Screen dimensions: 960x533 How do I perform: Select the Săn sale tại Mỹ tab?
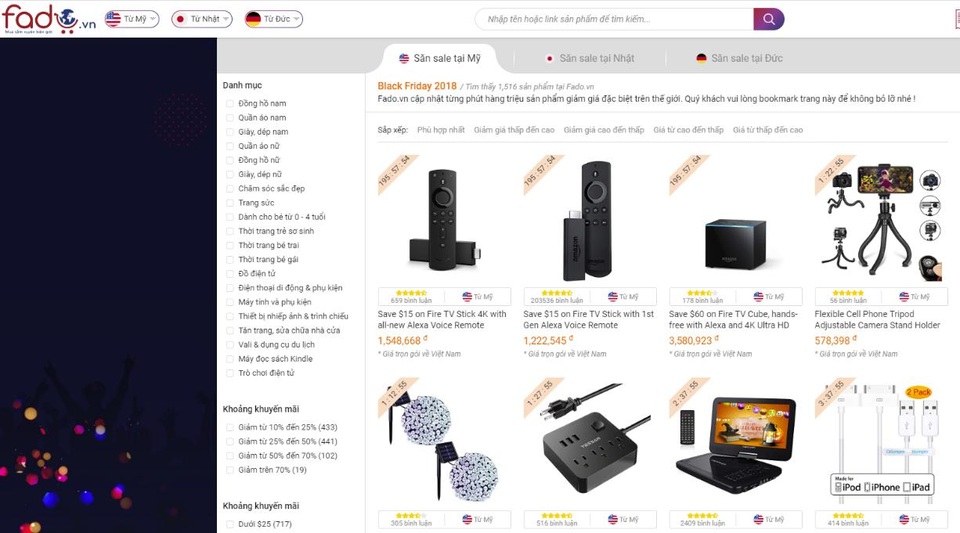[440, 58]
